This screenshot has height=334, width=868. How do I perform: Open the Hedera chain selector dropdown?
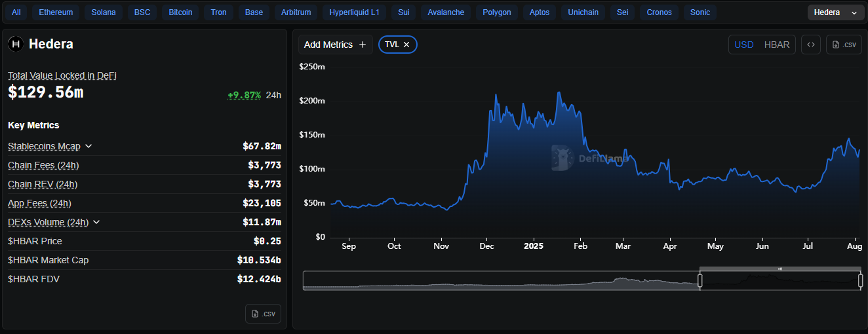[835, 12]
